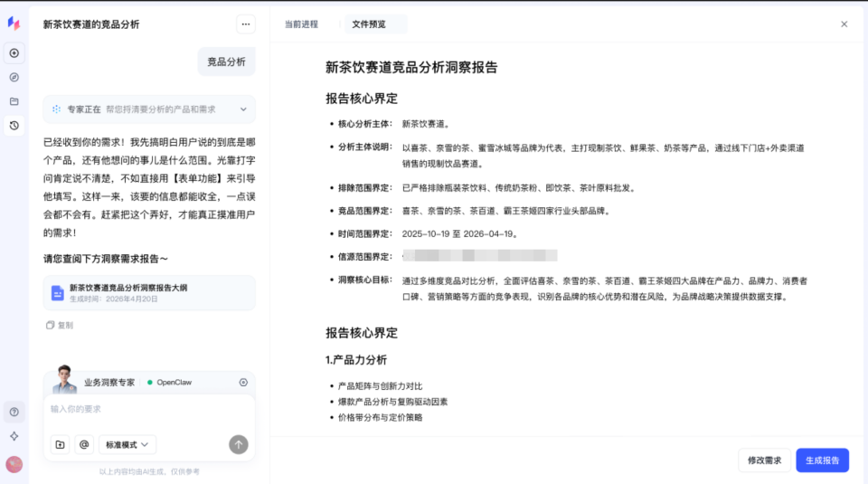The image size is (868, 484).
Task: Click the 新茶饮赛道竞品分析洞察报告 heading
Action: 411,68
